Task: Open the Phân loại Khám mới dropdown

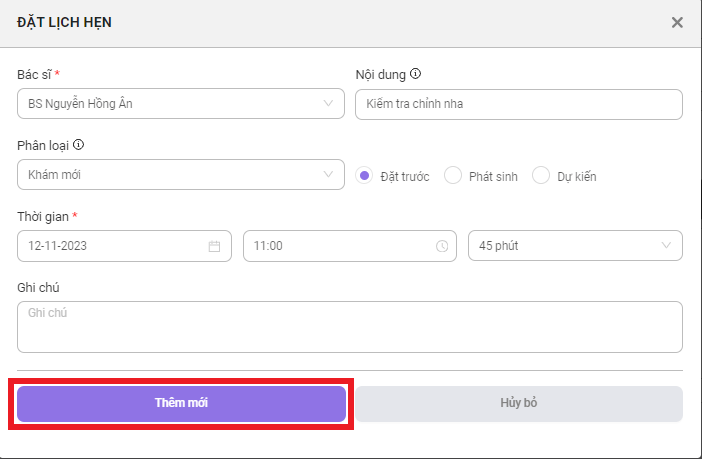Action: (x=181, y=175)
